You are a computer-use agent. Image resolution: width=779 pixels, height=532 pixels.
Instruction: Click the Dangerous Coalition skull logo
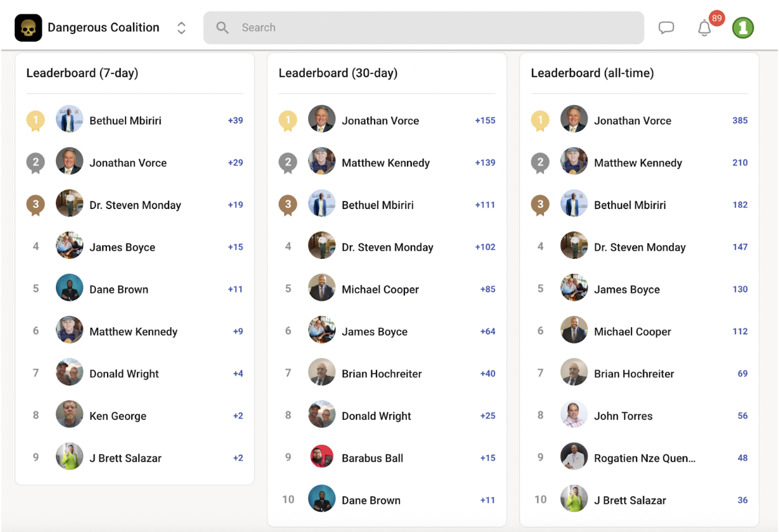point(28,28)
